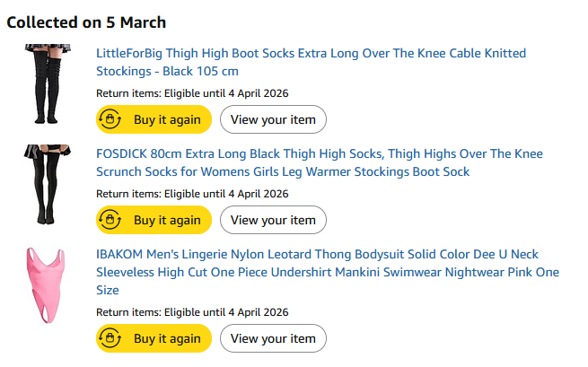Image resolution: width=588 pixels, height=367 pixels.
Task: Click the reorder icon beside LittleForBig Buy it again
Action: pyautogui.click(x=110, y=119)
